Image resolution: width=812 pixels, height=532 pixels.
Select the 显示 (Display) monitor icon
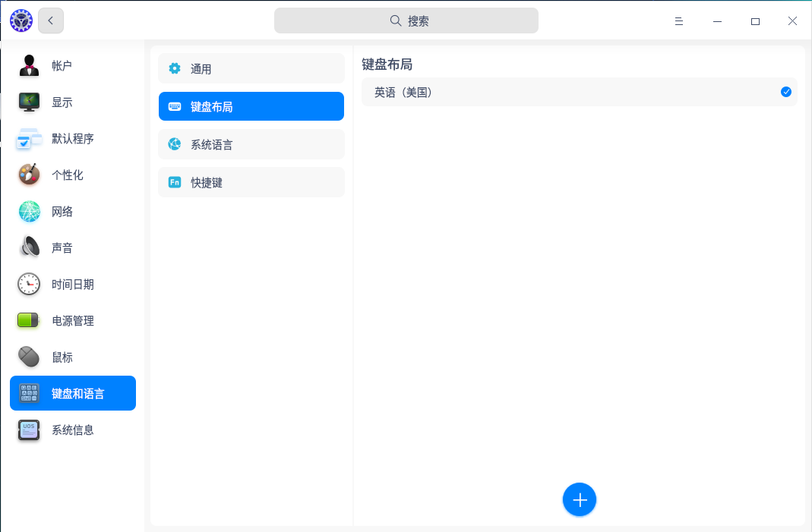29,102
